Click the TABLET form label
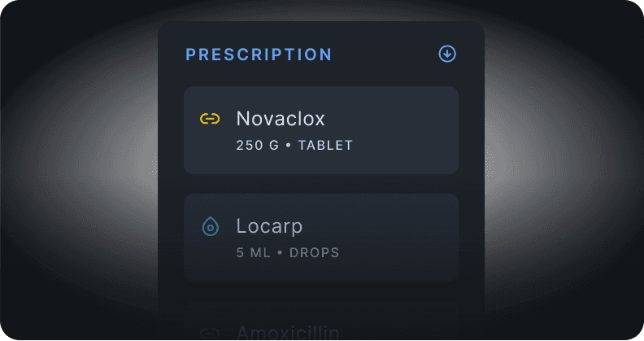Screen dimensions: 644x341 325,145
